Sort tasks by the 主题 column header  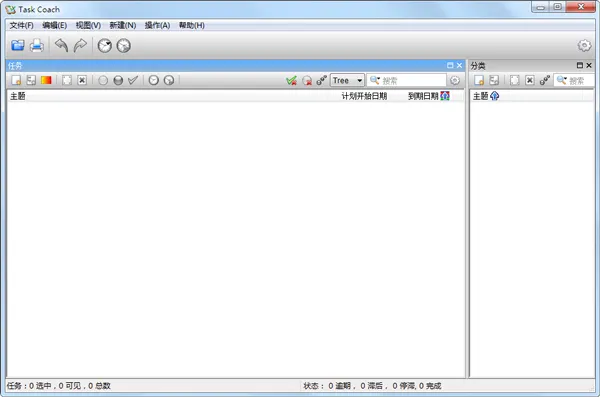click(18, 96)
